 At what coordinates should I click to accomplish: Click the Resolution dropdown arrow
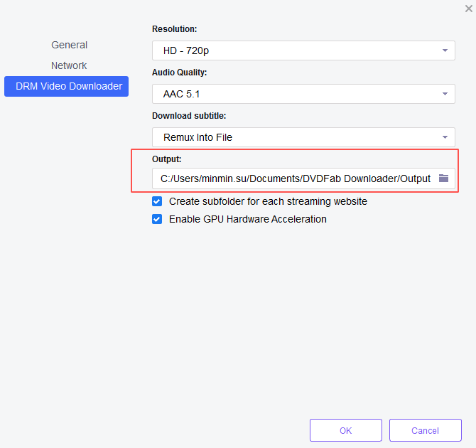[x=445, y=50]
